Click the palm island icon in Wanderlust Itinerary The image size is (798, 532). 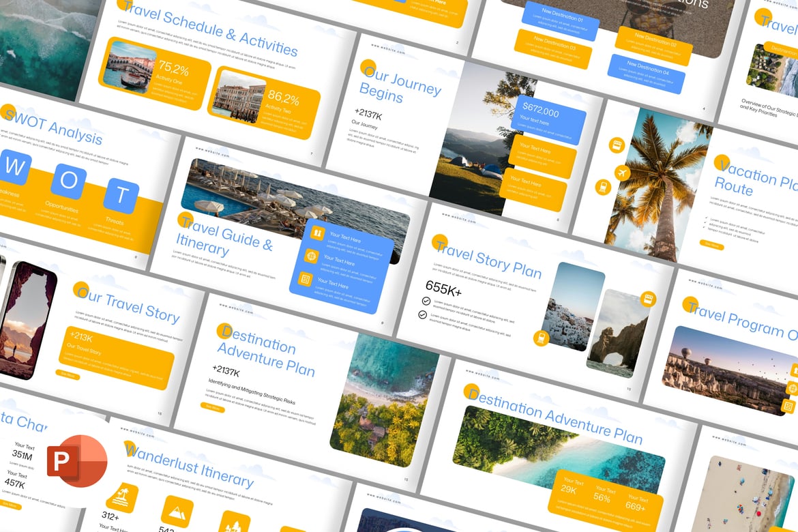pos(121,497)
